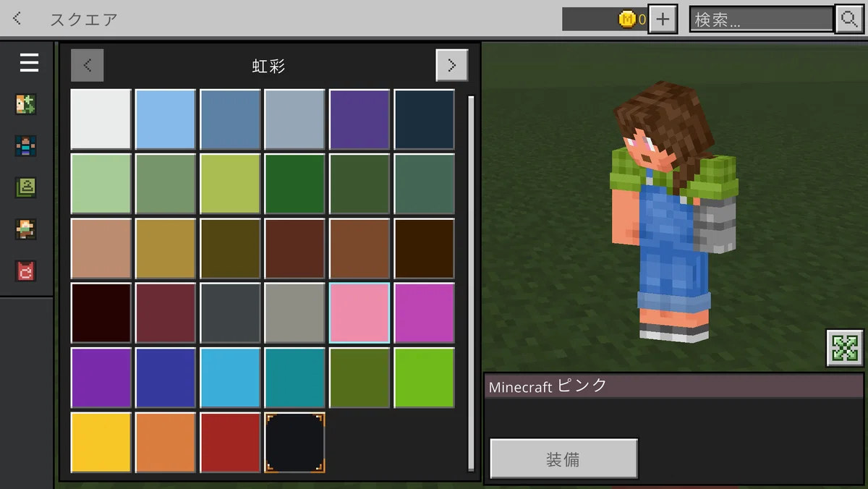Select the indigo blue swatch
The height and width of the screenshot is (489, 868).
coord(166,378)
